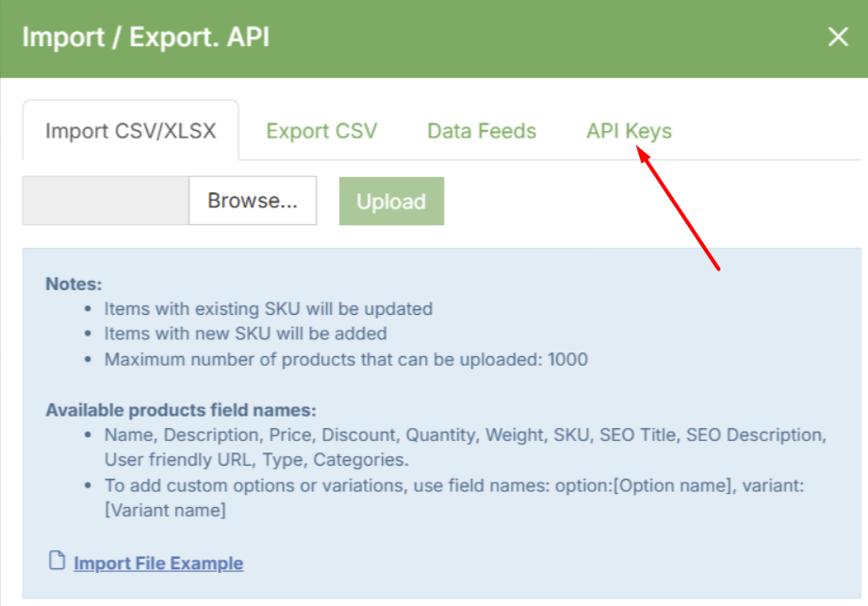Click the empty file name field
The image size is (868, 606).
[106, 201]
